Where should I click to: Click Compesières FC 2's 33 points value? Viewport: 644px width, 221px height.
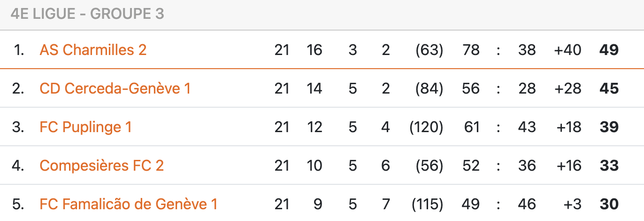click(x=609, y=166)
